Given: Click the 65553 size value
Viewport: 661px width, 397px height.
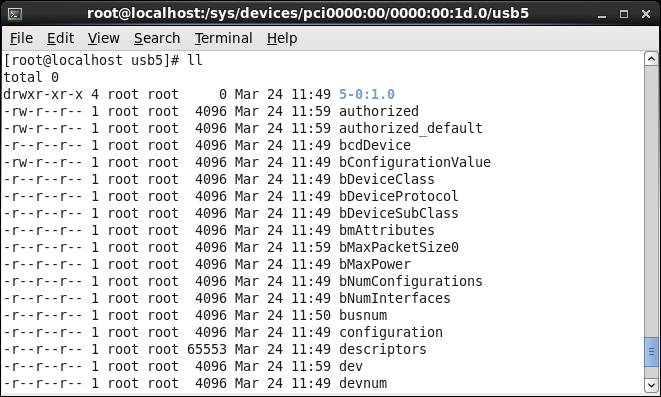Looking at the screenshot, I should 207,349.
